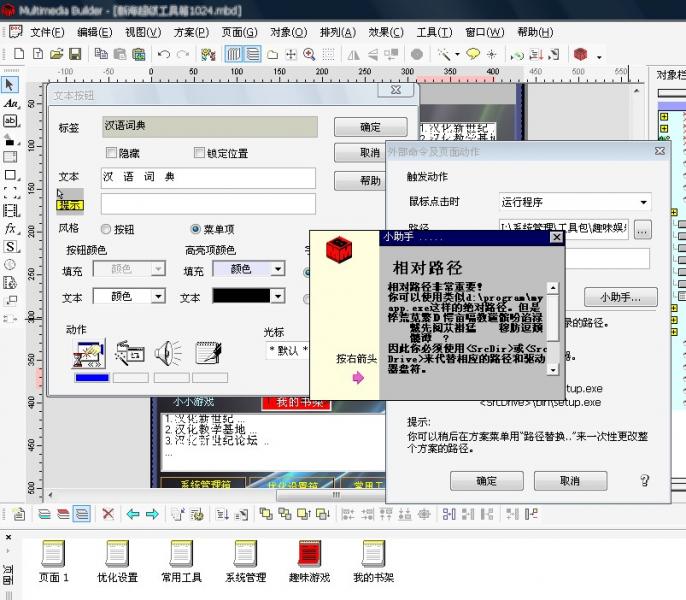686x600 pixels.
Task: Click the copy icon in the top toolbar
Action: click(101, 54)
